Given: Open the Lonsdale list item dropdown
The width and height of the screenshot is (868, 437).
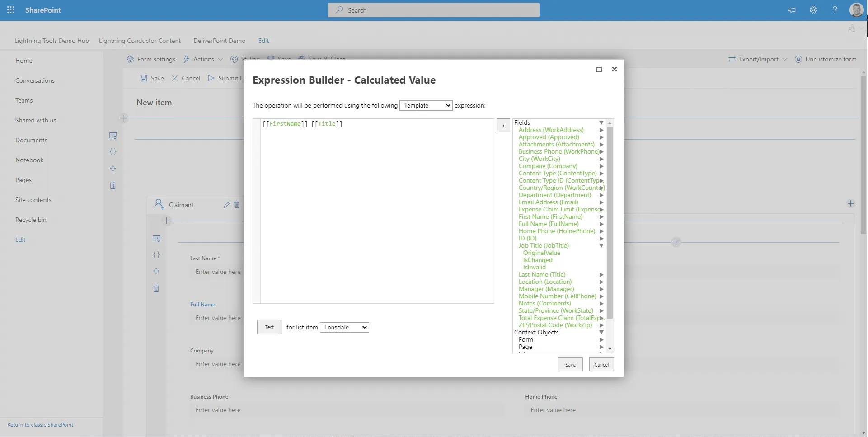Looking at the screenshot, I should [x=344, y=327].
